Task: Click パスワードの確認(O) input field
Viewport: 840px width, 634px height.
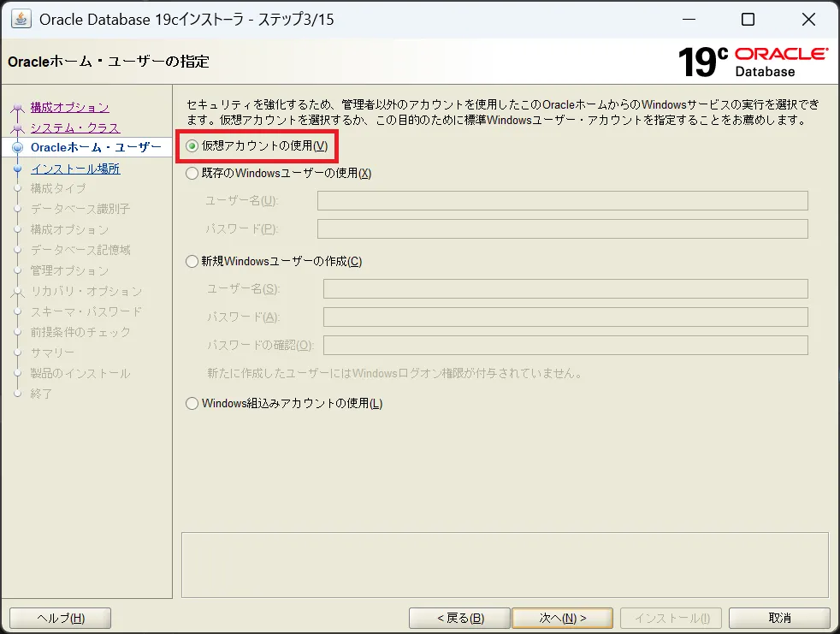Action: coord(565,345)
